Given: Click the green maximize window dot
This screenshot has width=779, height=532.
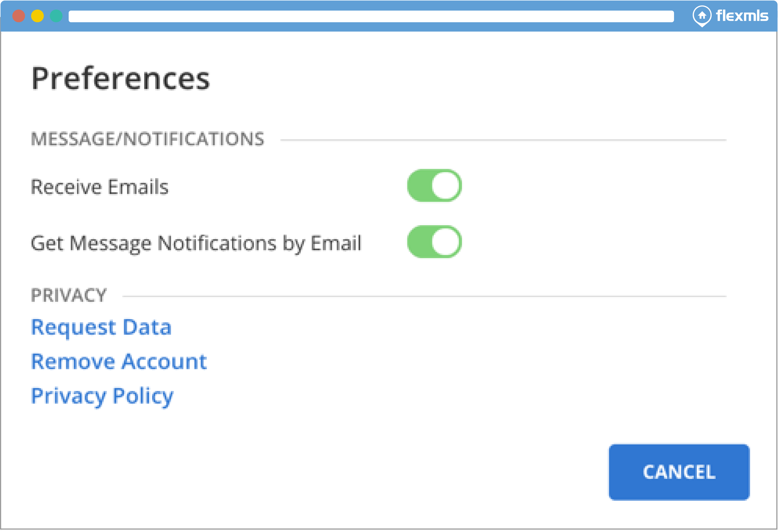Looking at the screenshot, I should coord(56,16).
